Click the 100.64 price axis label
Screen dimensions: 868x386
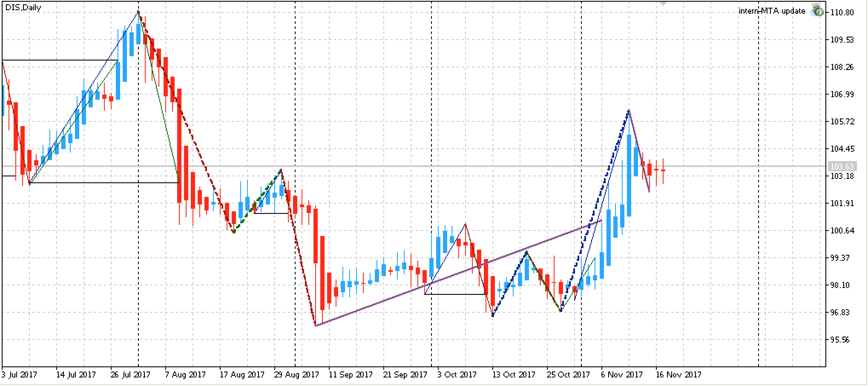pyautogui.click(x=842, y=231)
